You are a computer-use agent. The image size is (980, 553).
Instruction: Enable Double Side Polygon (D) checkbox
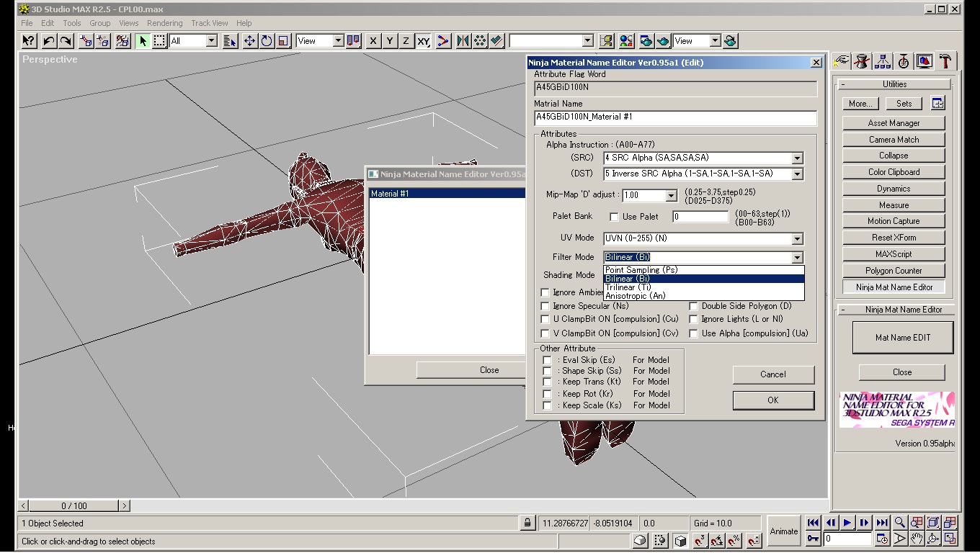[694, 306]
